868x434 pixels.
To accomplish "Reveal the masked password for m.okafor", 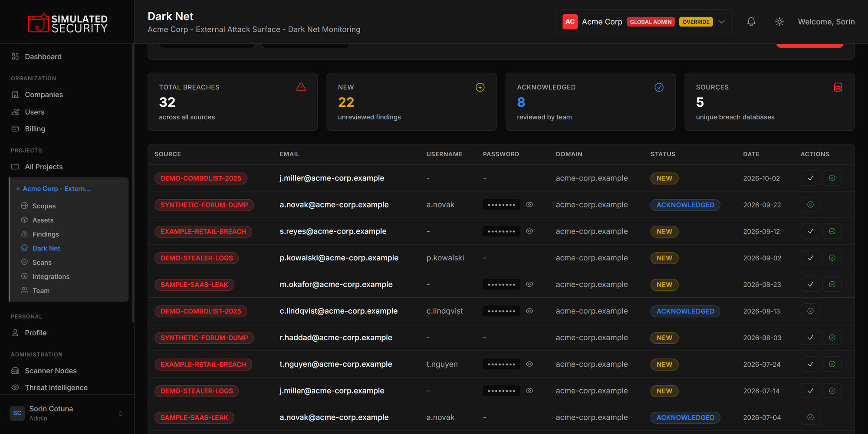I will point(529,284).
